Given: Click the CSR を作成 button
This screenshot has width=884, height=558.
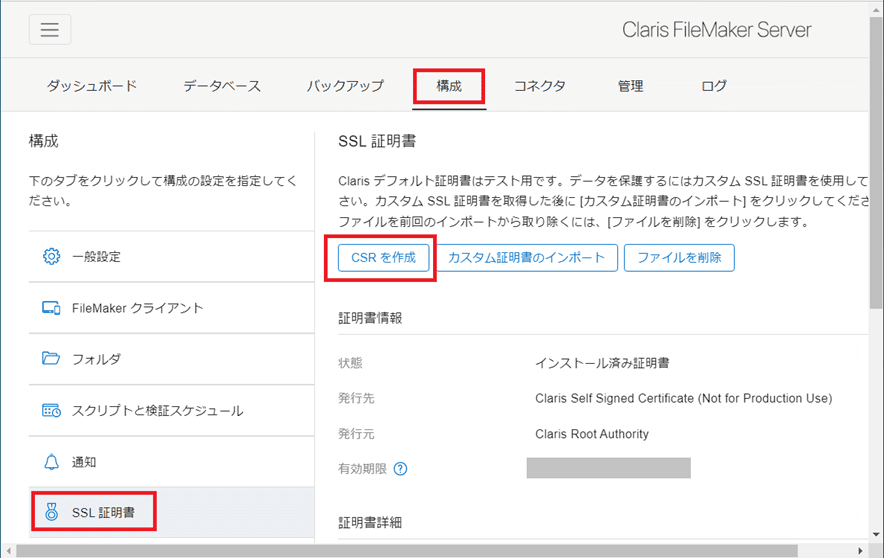Looking at the screenshot, I should [383, 258].
